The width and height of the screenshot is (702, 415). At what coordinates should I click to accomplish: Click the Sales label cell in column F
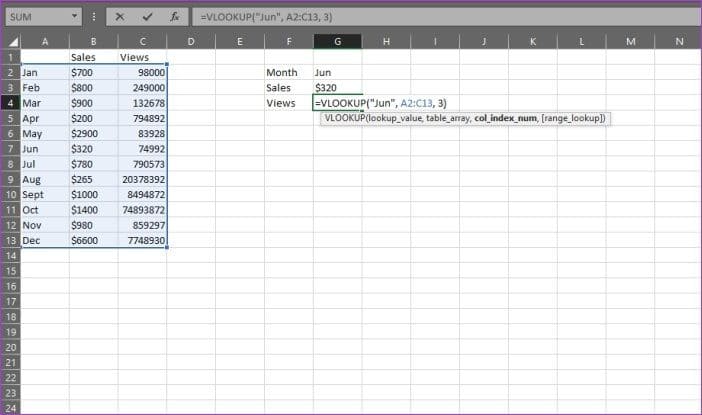click(289, 88)
